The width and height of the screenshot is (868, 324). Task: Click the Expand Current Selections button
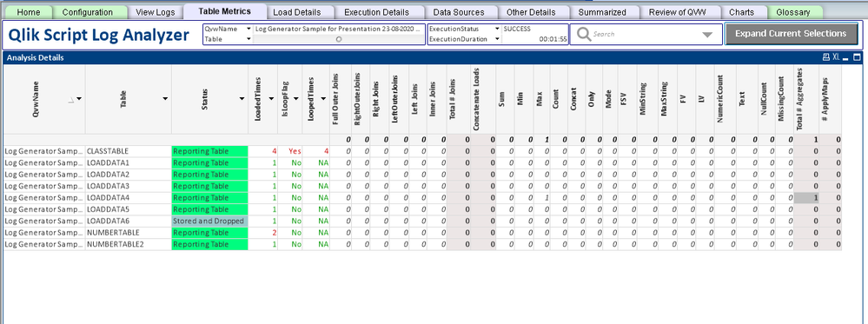(791, 33)
